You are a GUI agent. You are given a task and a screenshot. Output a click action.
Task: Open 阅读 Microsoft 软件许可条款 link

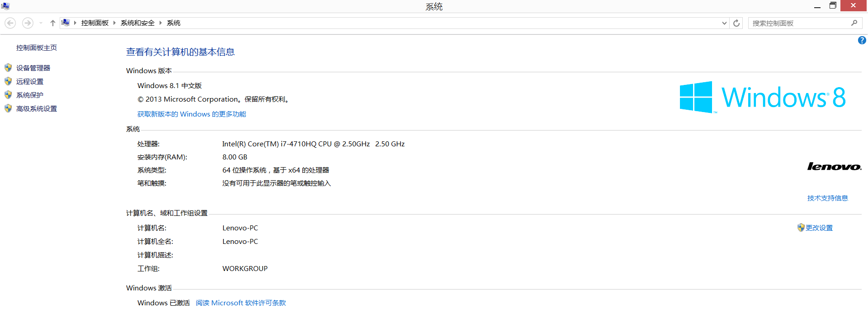(x=241, y=303)
